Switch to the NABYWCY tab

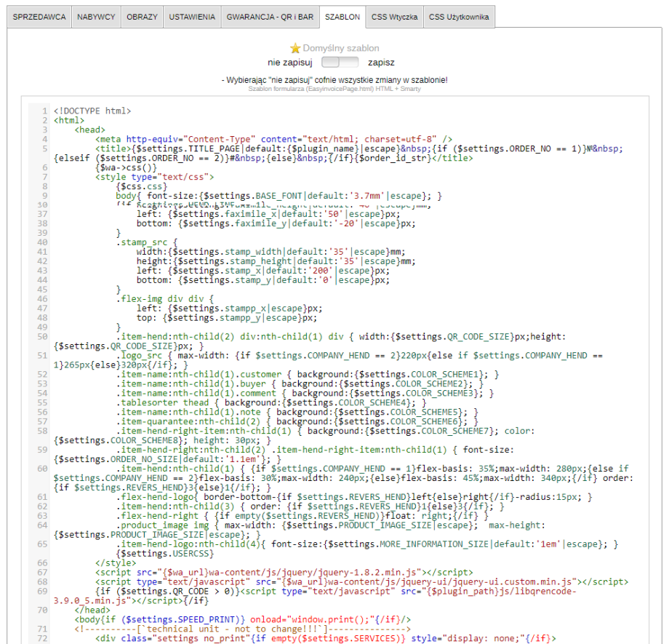coord(95,17)
